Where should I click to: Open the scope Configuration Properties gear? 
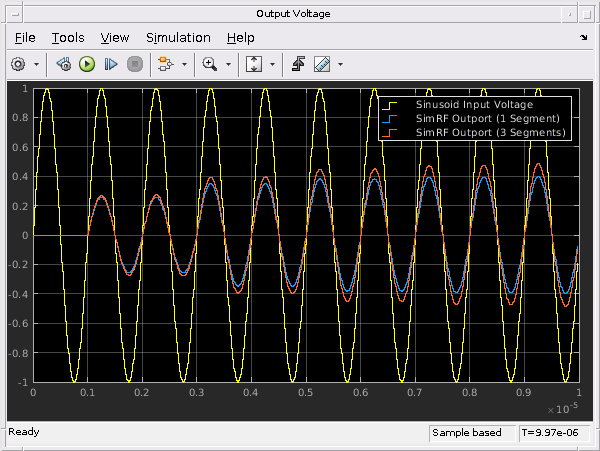click(18, 63)
